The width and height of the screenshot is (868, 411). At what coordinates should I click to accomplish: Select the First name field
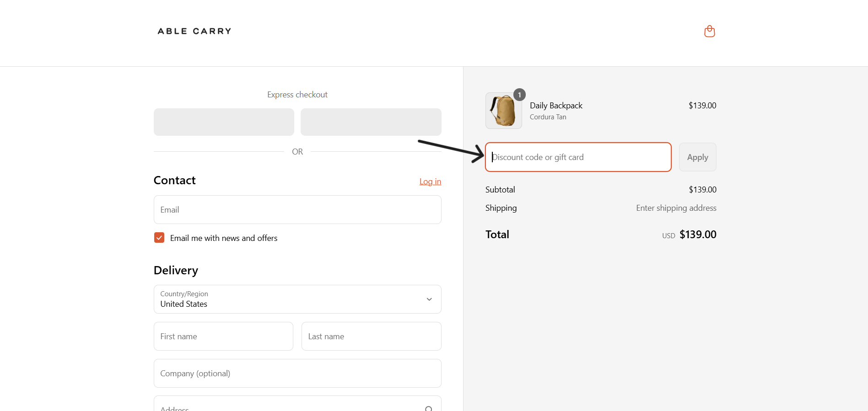coord(223,336)
